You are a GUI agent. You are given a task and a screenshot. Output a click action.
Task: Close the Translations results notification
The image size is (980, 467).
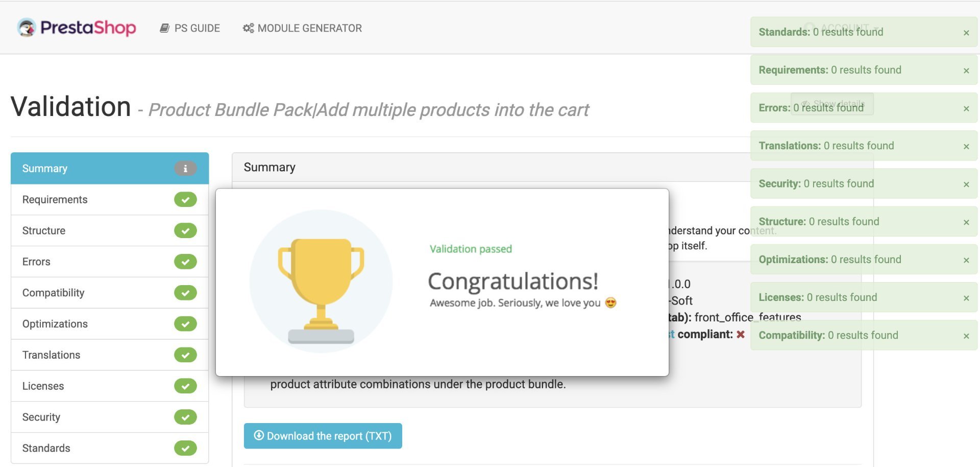966,146
